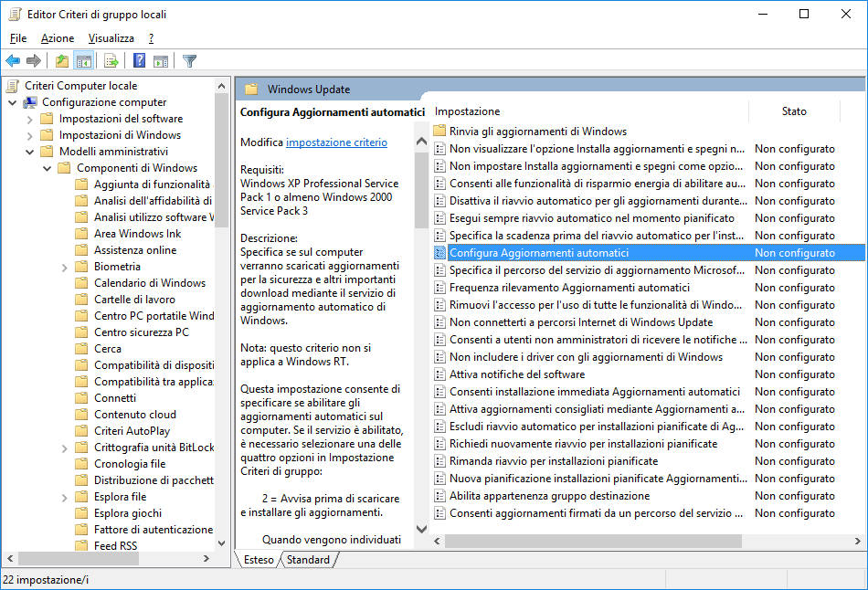Click the settings list horizontal scrollbar thumb

593,541
